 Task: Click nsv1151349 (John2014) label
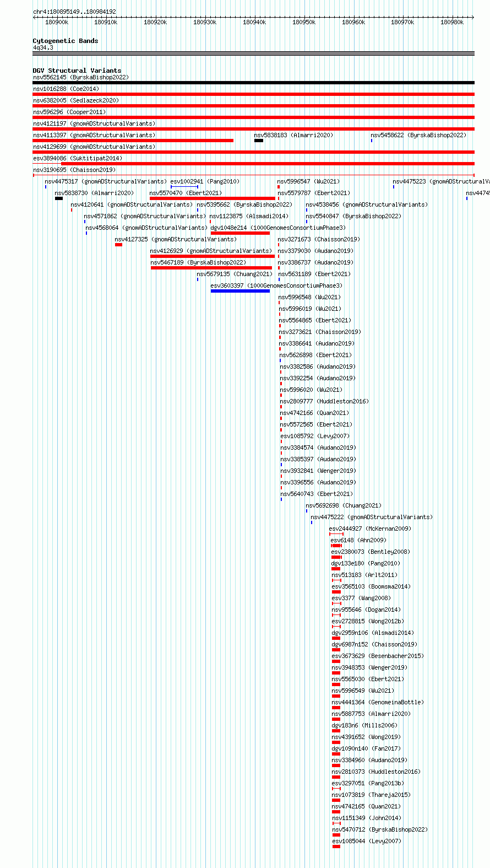coord(366,818)
